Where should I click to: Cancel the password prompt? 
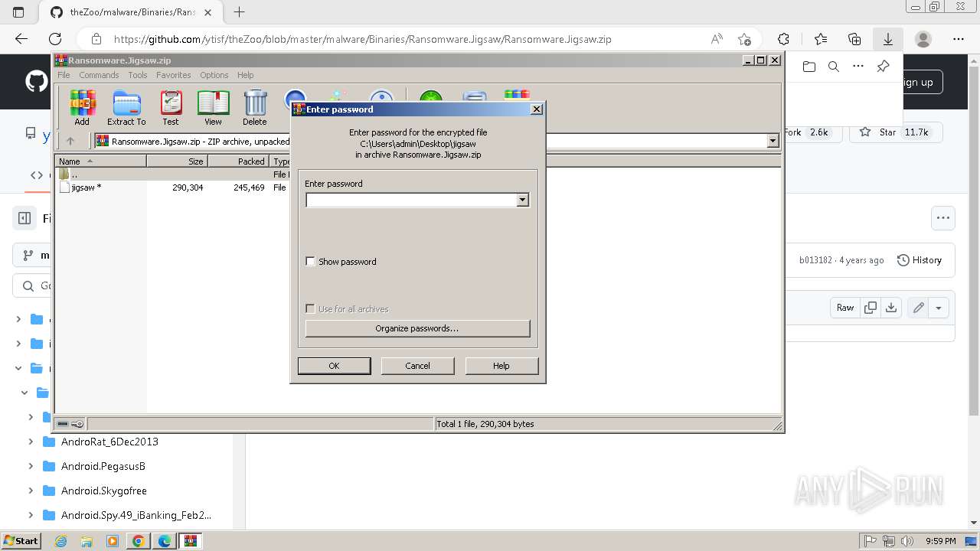tap(417, 366)
